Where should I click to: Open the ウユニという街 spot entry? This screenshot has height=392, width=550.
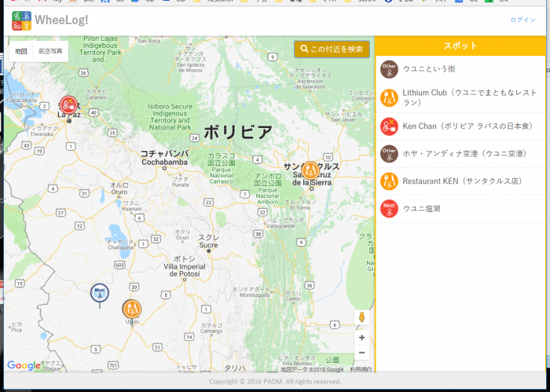click(460, 69)
